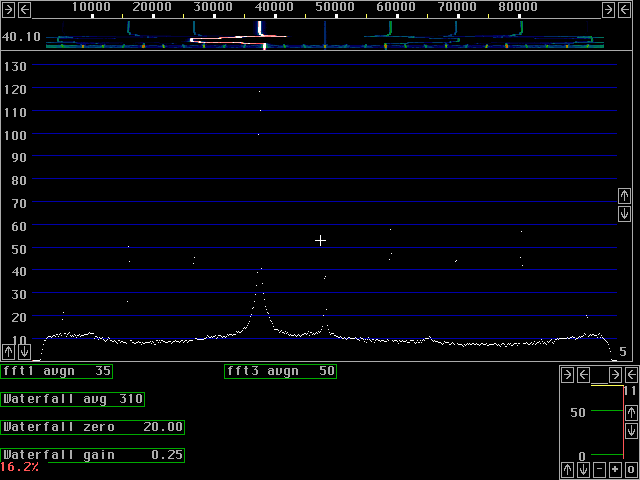Click the 60 dB scale label
640x480 pixels.
[19, 226]
